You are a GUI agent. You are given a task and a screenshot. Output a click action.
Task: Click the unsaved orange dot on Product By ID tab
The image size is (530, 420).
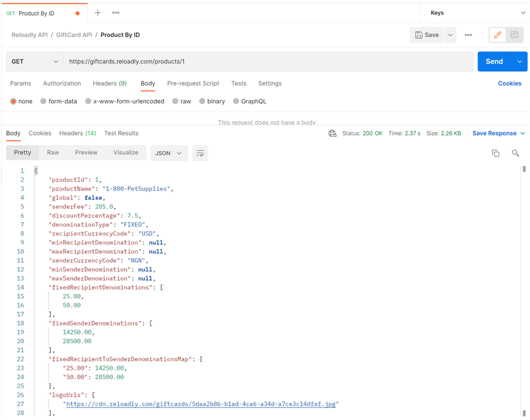77,14
